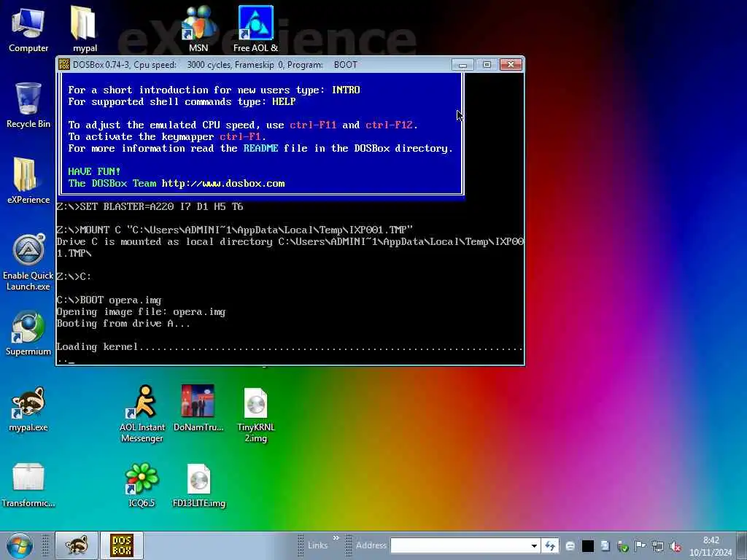Open the Recycle Bin

coord(28,105)
